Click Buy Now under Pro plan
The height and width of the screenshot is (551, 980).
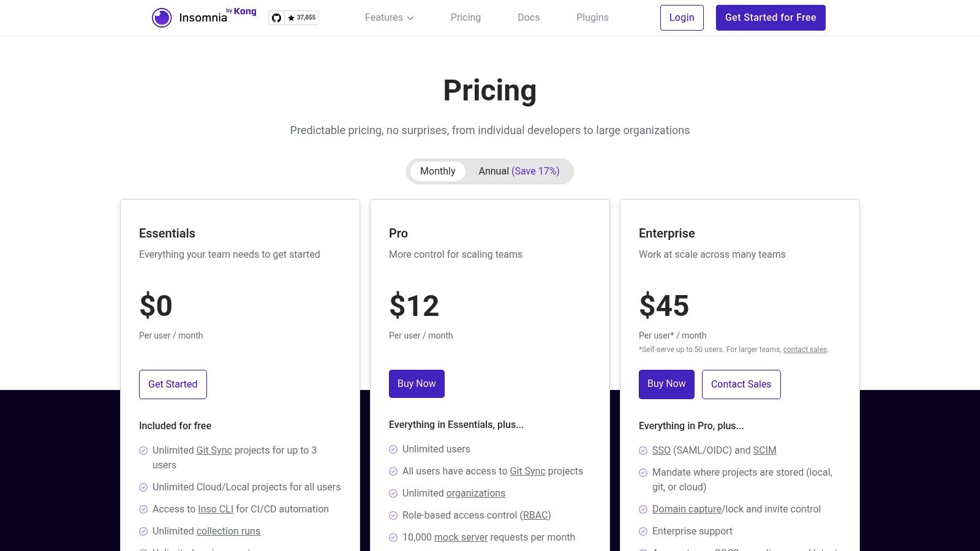coord(417,384)
